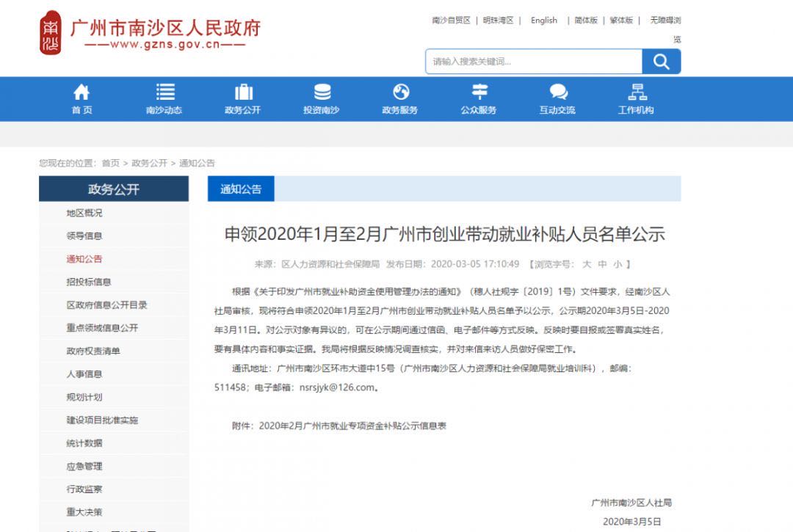The image size is (793, 532).
Task: Select 招投标信息 in left sidebar
Action: (89, 283)
